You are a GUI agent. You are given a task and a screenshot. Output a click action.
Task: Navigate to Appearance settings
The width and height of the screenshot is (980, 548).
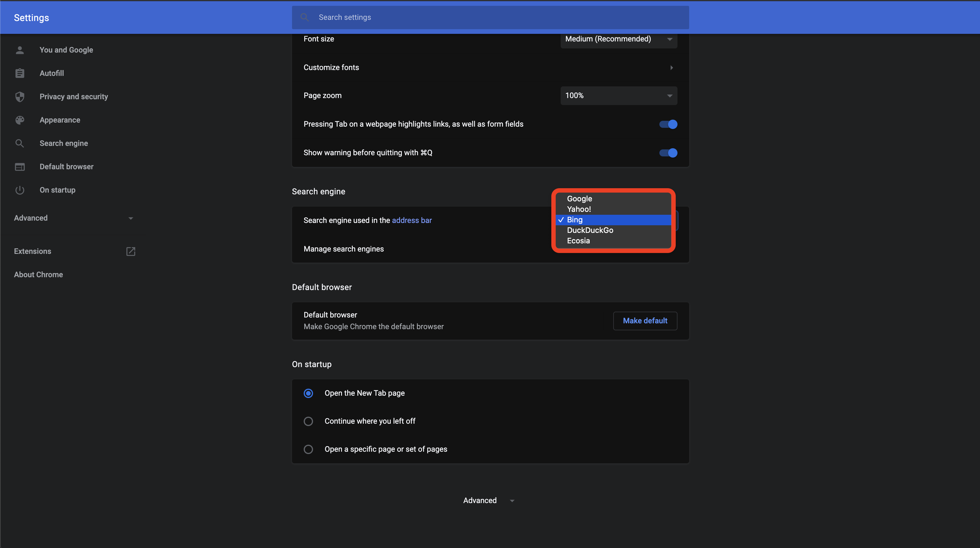(x=60, y=120)
